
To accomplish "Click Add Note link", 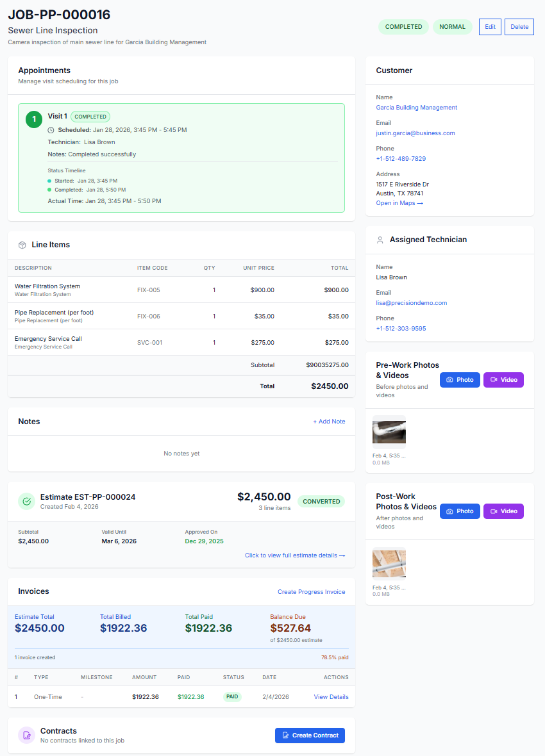I will tap(329, 422).
